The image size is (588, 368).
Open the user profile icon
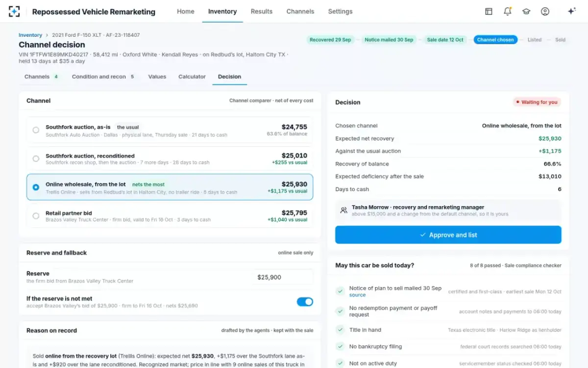point(545,11)
